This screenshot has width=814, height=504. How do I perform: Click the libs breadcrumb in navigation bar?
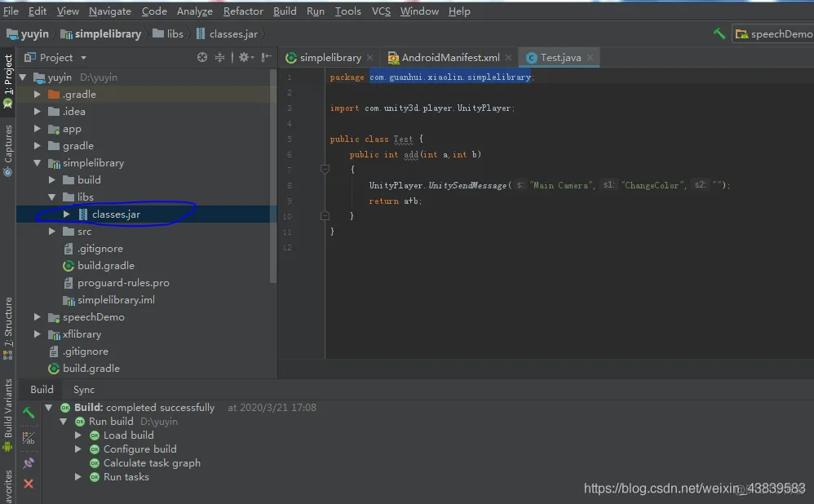pyautogui.click(x=168, y=34)
